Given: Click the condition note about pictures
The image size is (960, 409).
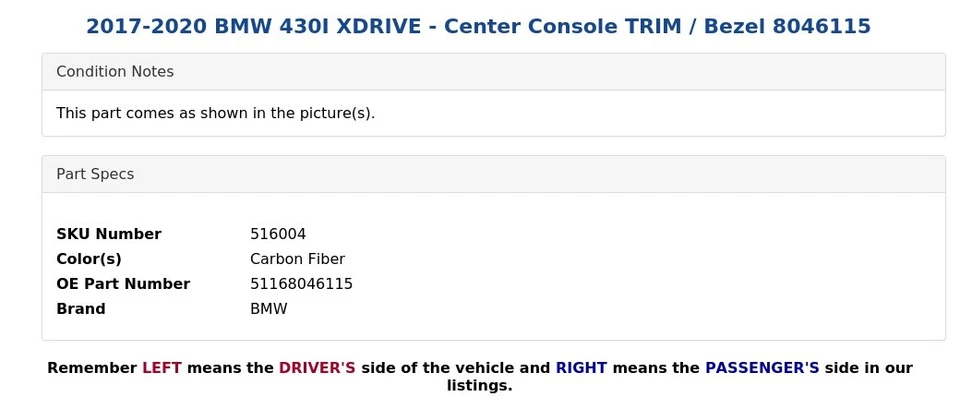Looking at the screenshot, I should 216,113.
